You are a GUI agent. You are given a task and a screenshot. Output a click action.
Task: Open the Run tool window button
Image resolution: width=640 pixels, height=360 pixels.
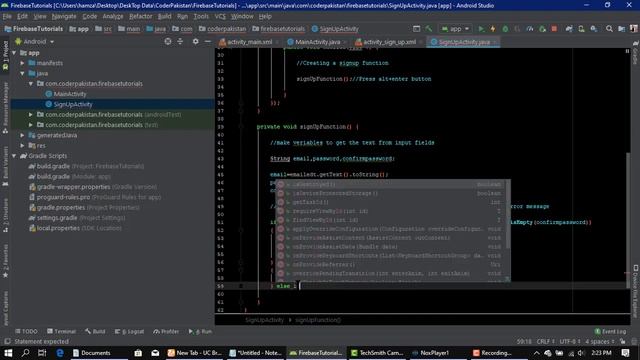[x=200, y=331]
